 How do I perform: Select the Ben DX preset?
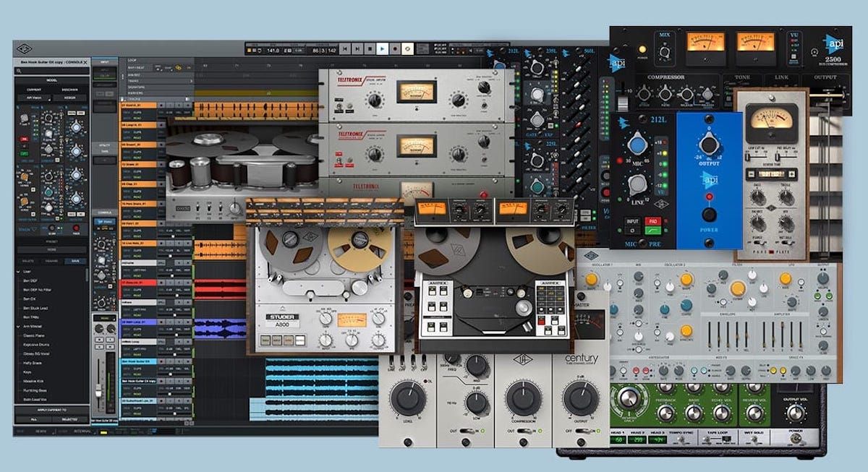point(29,300)
